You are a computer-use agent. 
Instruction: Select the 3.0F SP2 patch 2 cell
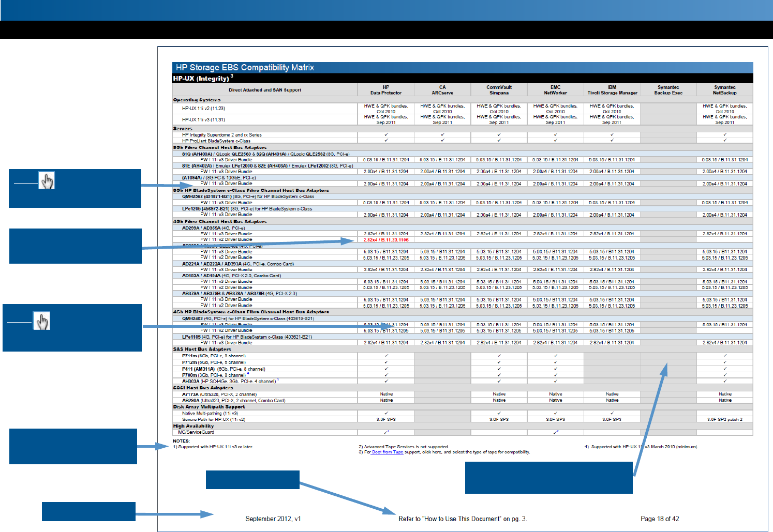click(x=725, y=419)
